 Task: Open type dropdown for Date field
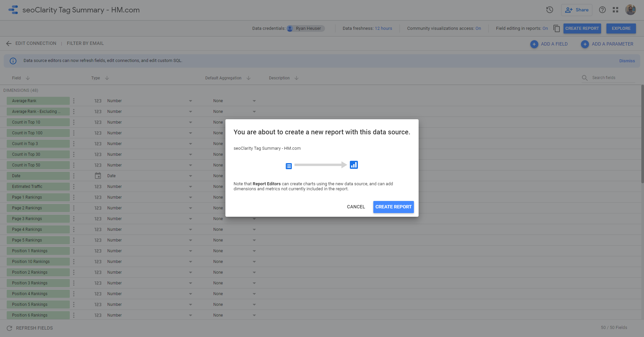click(190, 176)
